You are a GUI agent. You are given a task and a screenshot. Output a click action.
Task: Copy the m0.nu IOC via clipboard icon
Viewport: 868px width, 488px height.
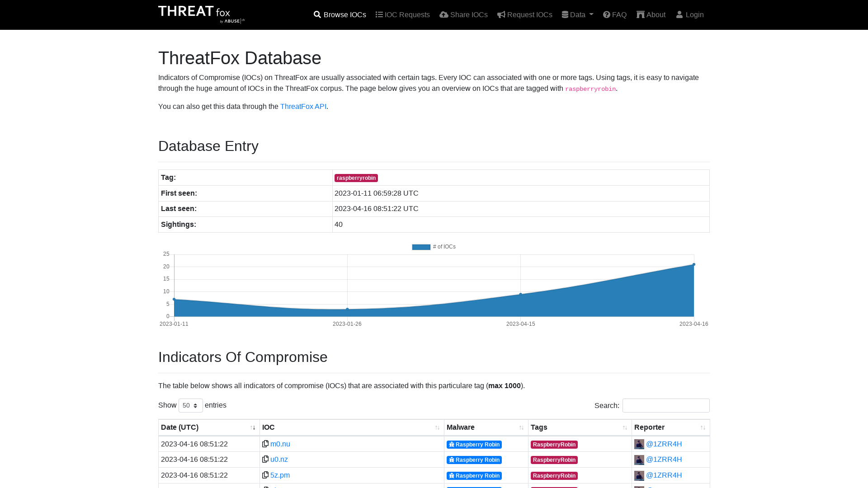[x=265, y=444]
